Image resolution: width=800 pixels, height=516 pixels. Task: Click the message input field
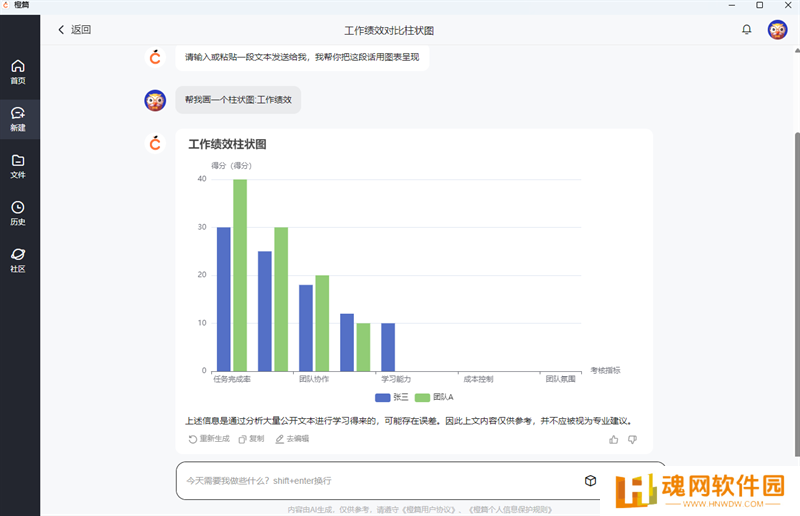[x=380, y=481]
